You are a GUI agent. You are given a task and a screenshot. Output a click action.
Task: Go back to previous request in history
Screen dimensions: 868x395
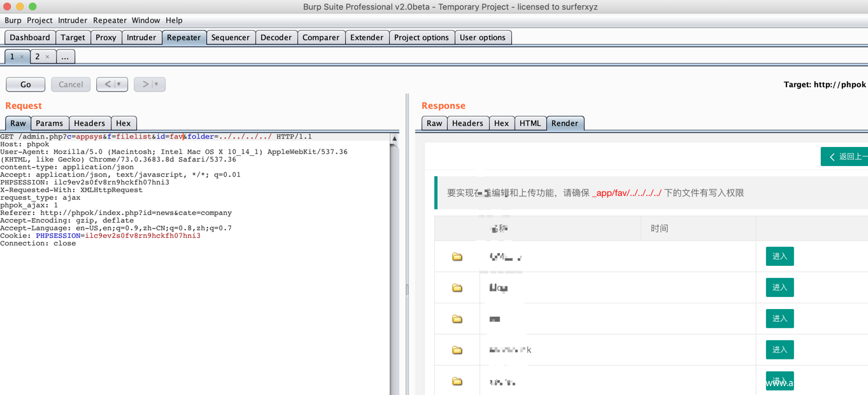pos(108,84)
